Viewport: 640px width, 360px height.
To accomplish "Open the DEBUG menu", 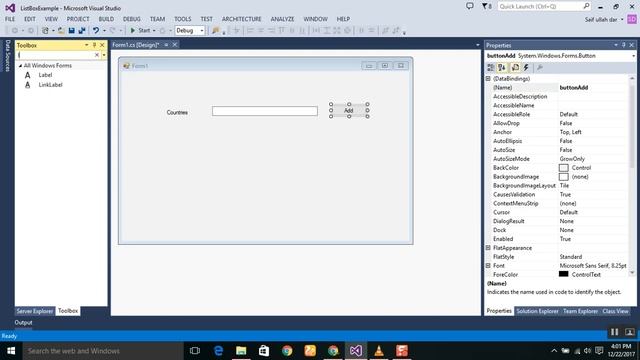I will tap(131, 19).
